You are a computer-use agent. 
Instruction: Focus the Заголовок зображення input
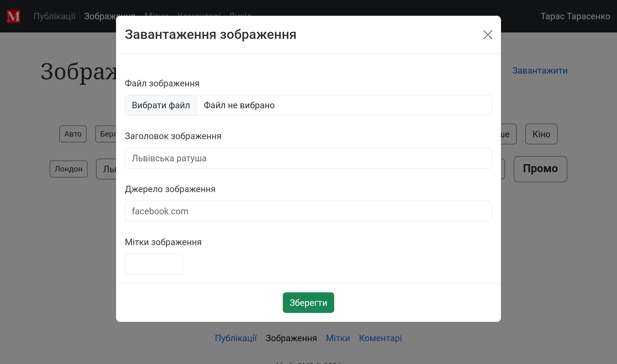click(x=308, y=158)
